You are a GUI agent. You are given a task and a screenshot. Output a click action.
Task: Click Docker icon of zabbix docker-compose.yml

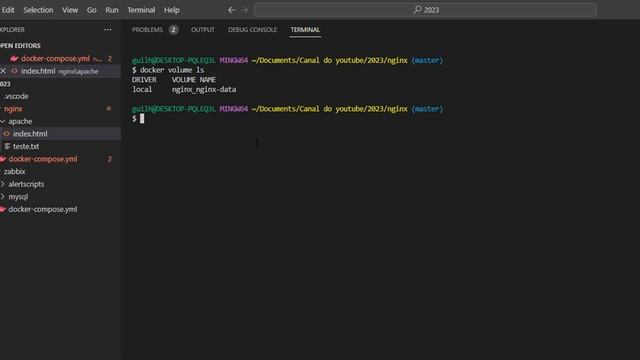click(3, 209)
